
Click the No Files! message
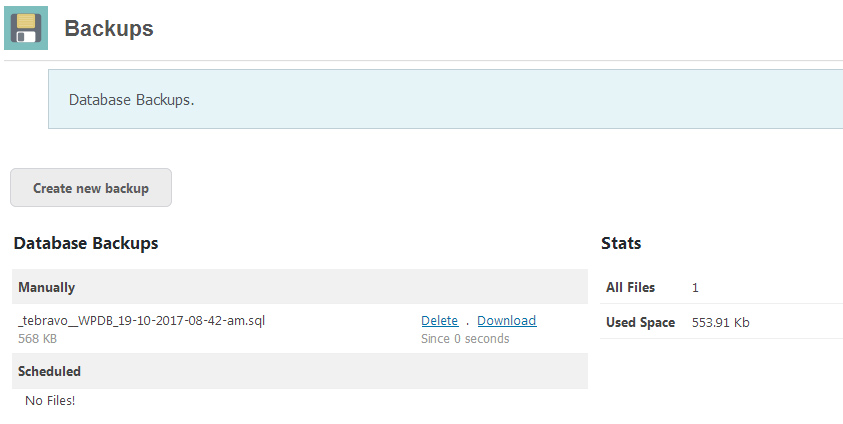(50, 400)
